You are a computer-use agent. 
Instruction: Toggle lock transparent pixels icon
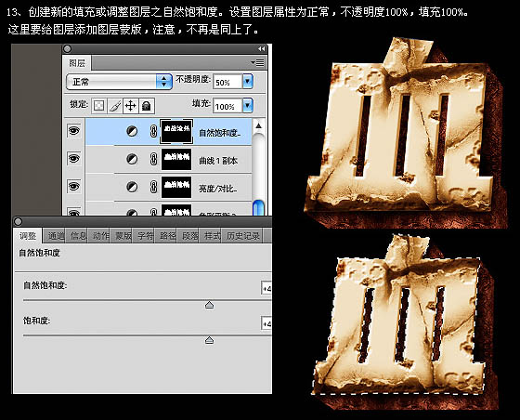click(98, 106)
